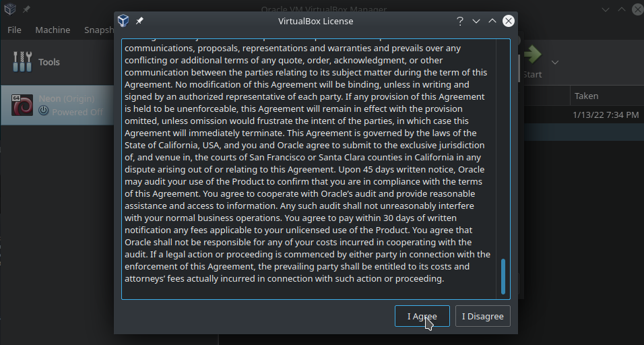Select the Neon virtual machine entry
The image size is (644, 345).
57,105
